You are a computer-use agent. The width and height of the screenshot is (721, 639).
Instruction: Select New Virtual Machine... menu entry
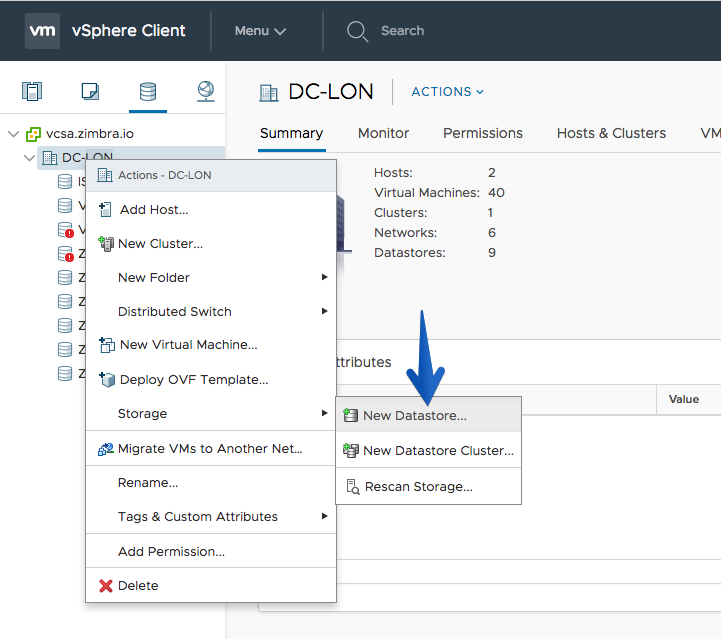[x=211, y=345]
